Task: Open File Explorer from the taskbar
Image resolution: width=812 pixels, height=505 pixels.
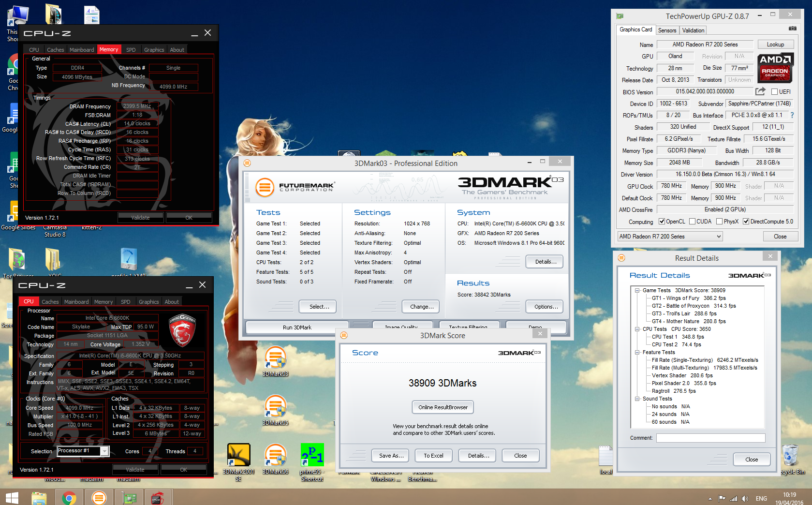Action: pyautogui.click(x=39, y=497)
